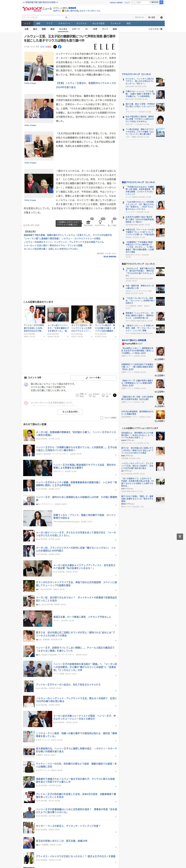Viewport: 186px width, 868px height.
Task: Open the トピックス一覧 link
Action: [155, 29]
